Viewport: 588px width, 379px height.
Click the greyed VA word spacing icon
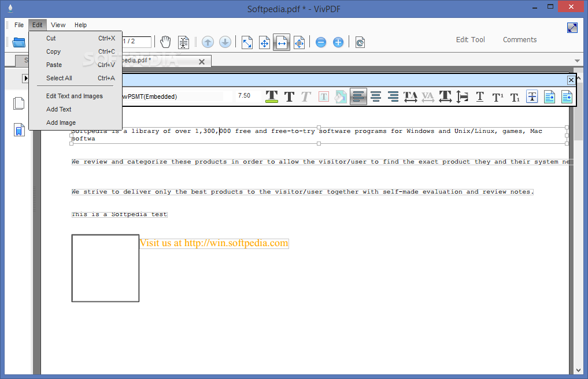427,96
